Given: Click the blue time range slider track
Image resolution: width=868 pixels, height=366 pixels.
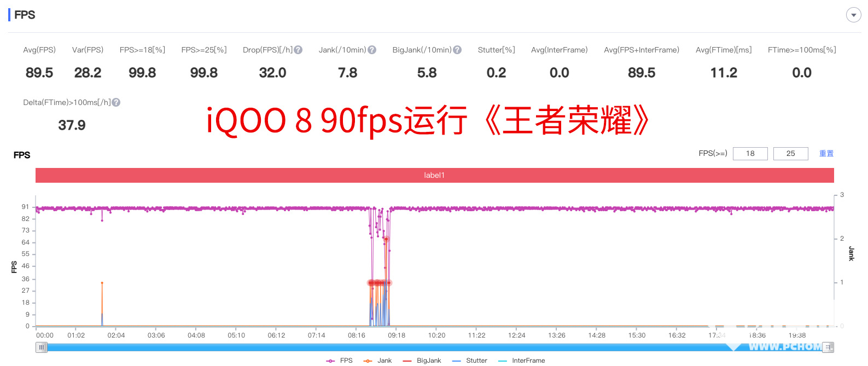Looking at the screenshot, I should coord(435,347).
